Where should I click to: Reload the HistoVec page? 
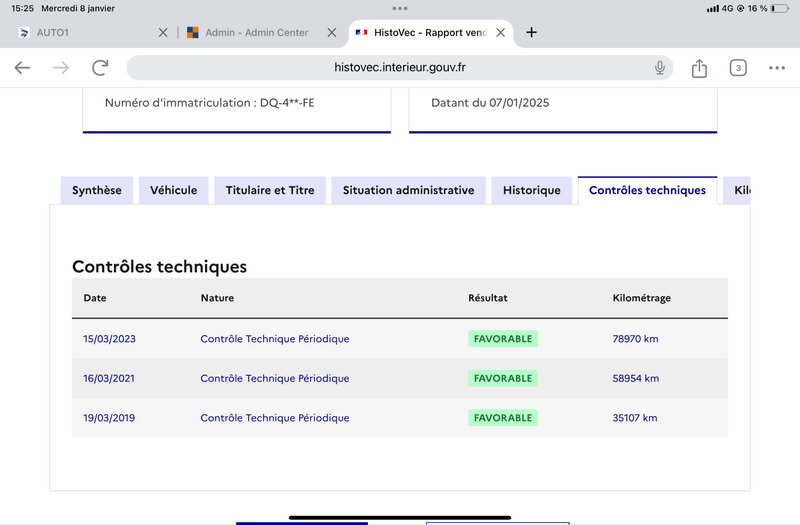click(x=100, y=67)
